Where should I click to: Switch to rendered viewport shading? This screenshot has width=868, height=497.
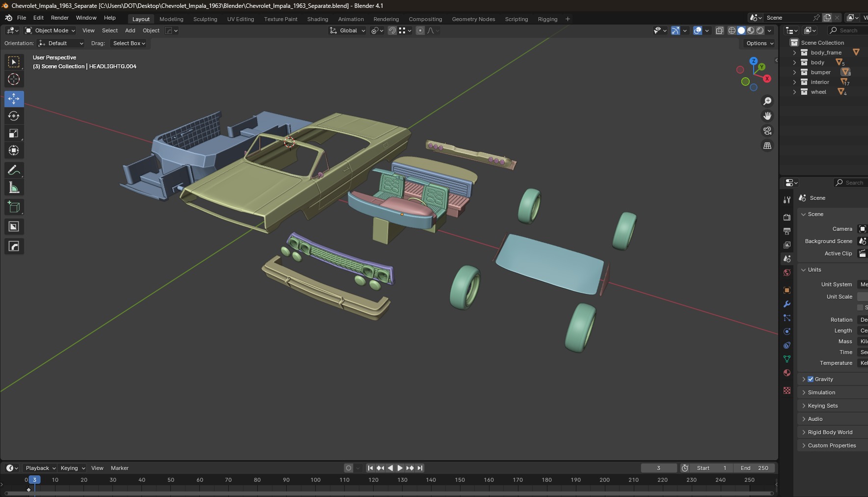(x=760, y=30)
